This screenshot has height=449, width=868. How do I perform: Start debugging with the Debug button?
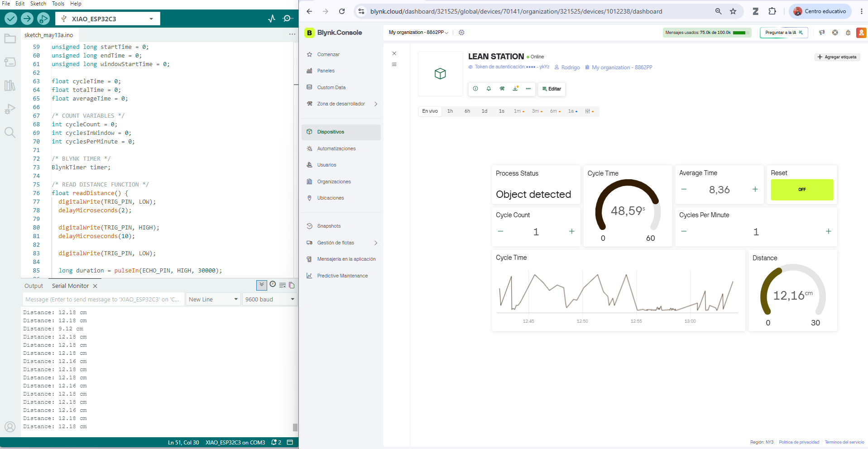point(43,19)
